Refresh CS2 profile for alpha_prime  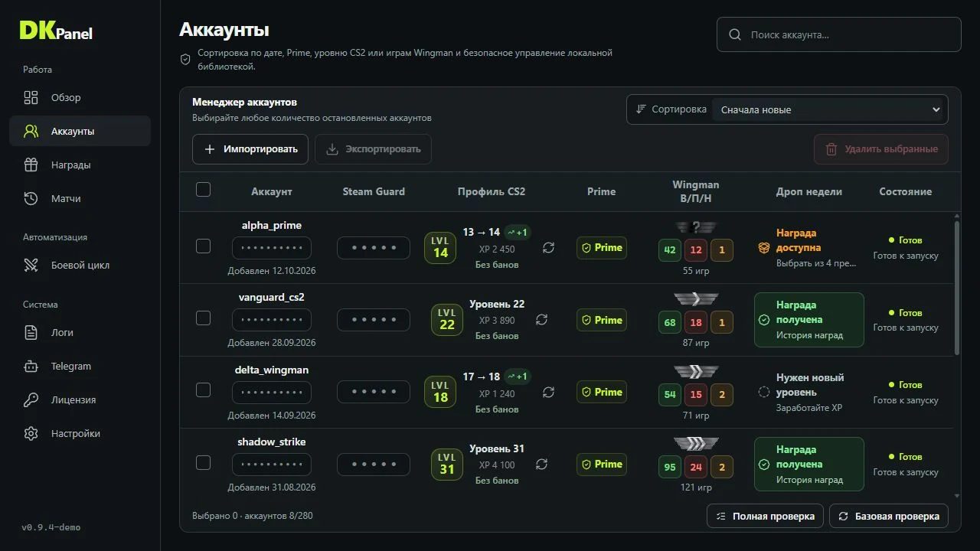coord(548,248)
